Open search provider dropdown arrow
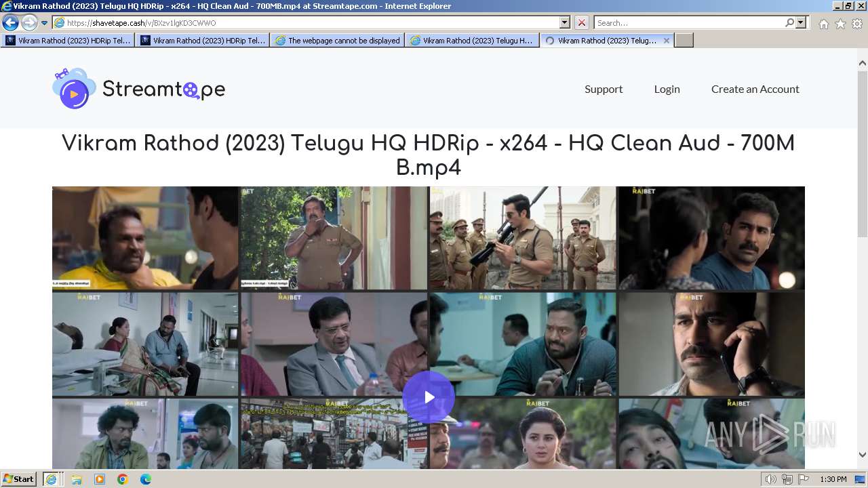 click(x=801, y=22)
